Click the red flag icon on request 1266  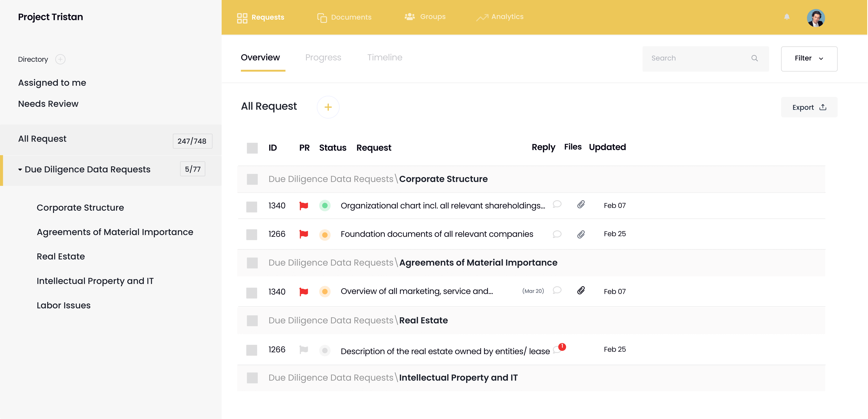tap(304, 234)
